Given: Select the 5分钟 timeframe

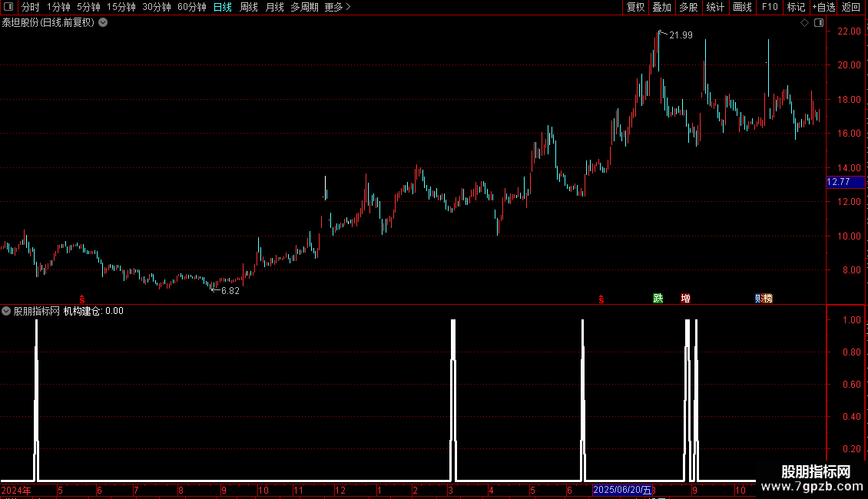Looking at the screenshot, I should click(88, 7).
